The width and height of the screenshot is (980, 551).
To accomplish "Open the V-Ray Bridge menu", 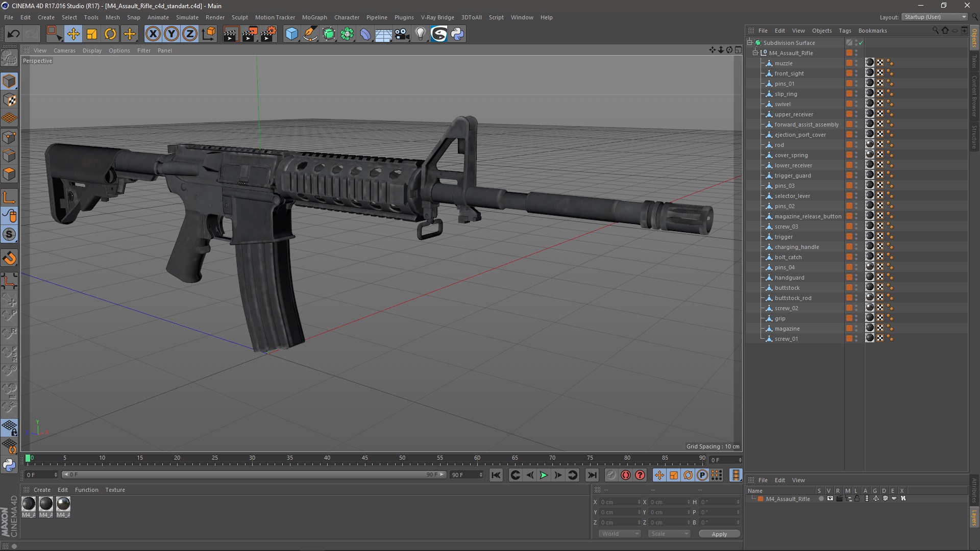I will coord(437,17).
